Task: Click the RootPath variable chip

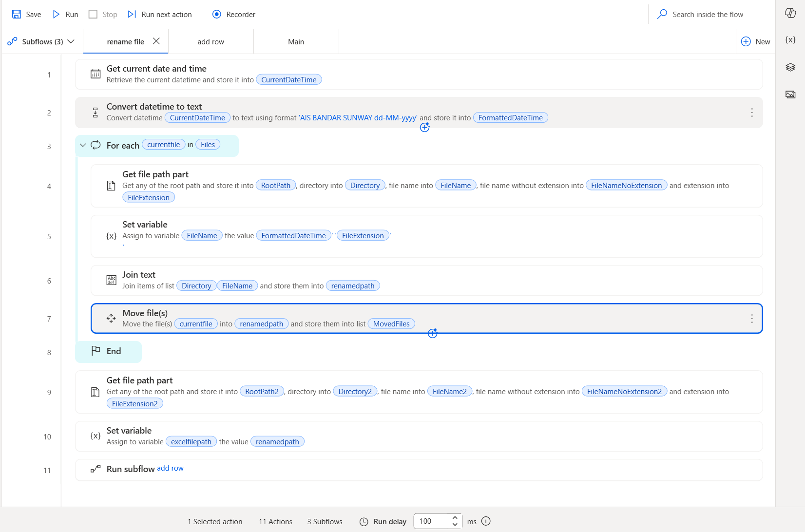Action: (276, 186)
